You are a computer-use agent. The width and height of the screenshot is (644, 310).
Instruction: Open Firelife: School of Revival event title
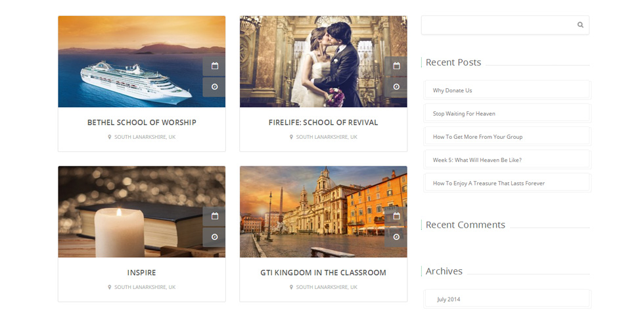pos(323,122)
